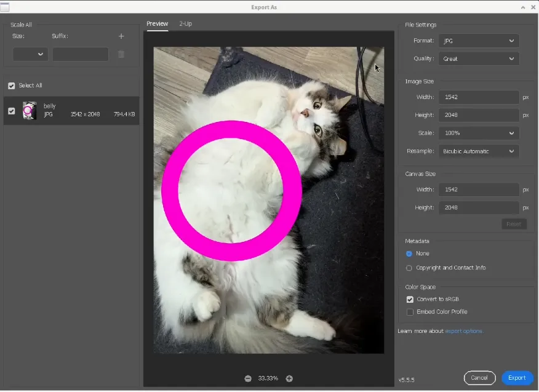The image size is (539, 392).
Task: Click the 794.4 KB file size text
Action: 124,114
